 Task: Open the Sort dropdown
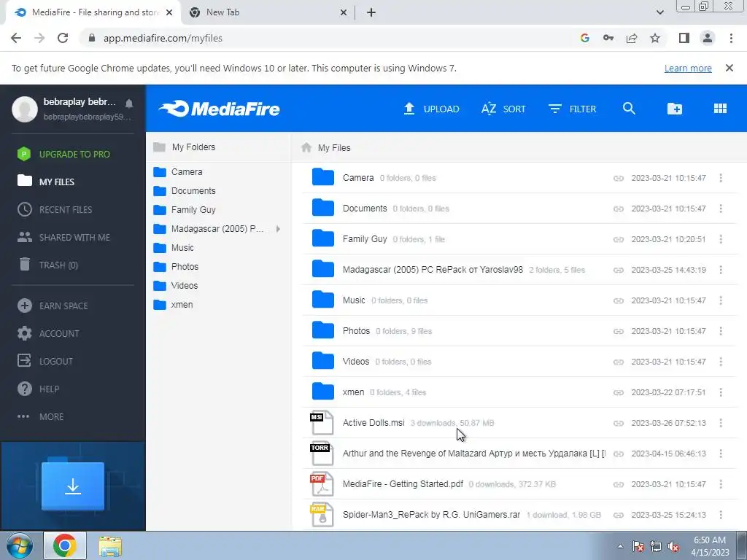tap(503, 109)
